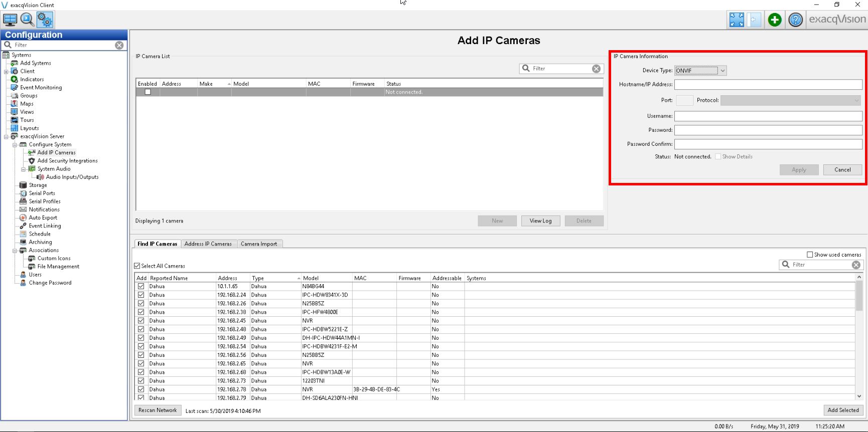The image size is (868, 432).
Task: Switch to the Camera Import tab
Action: [259, 244]
